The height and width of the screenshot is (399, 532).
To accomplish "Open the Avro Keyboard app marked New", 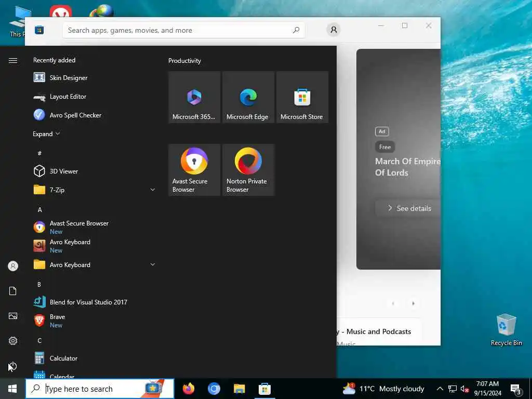I will point(94,246).
